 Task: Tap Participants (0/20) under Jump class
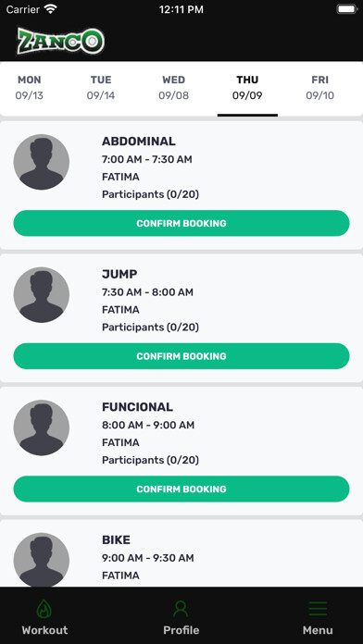(x=150, y=328)
